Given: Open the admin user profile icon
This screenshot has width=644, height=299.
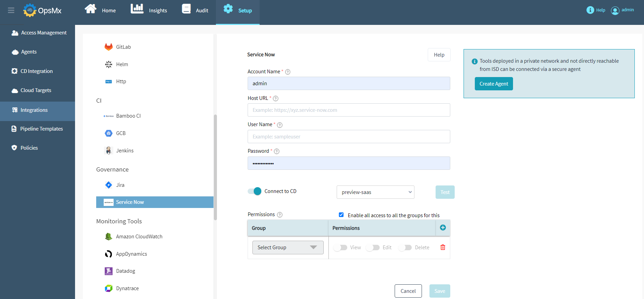Looking at the screenshot, I should tap(615, 11).
